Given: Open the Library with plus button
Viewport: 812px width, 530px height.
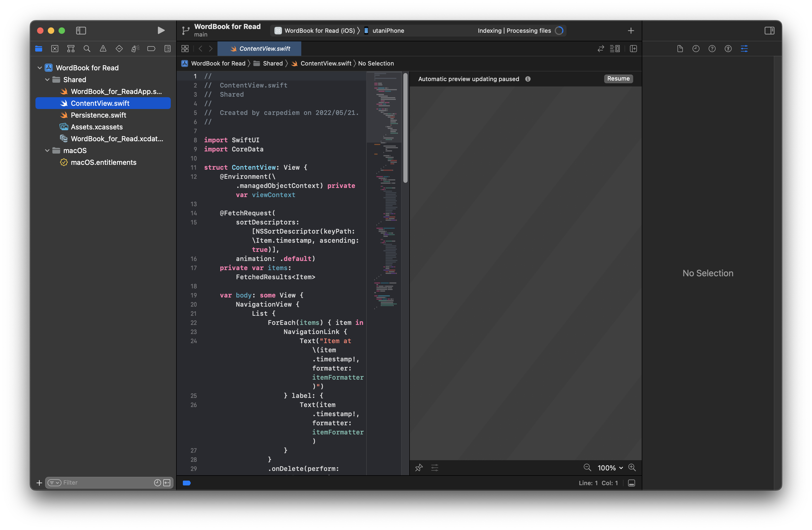Looking at the screenshot, I should coord(631,31).
